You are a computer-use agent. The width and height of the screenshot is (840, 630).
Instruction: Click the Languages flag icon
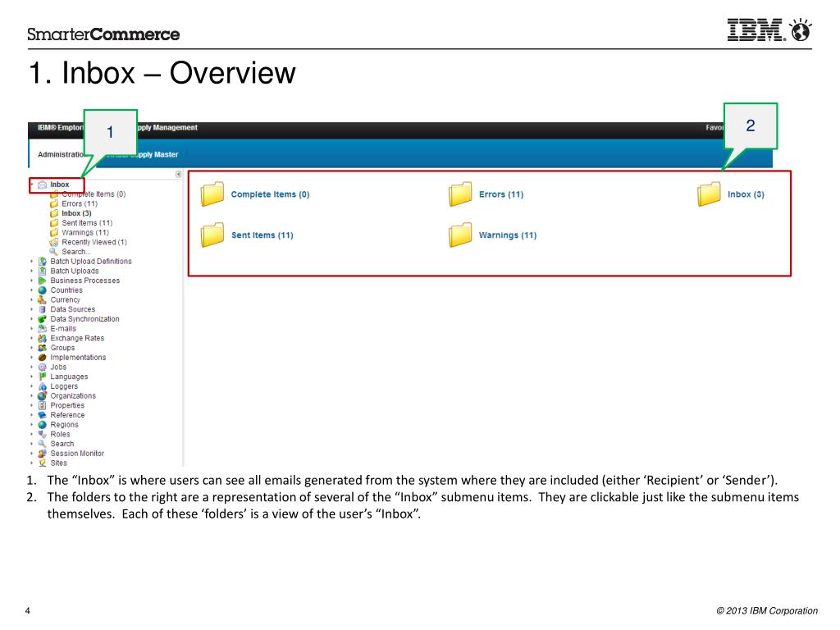(x=43, y=377)
